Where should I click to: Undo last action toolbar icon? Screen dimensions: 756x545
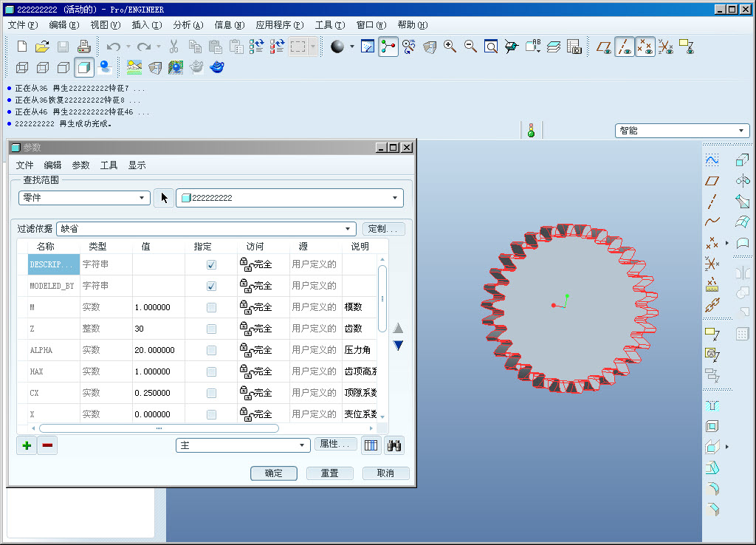113,47
